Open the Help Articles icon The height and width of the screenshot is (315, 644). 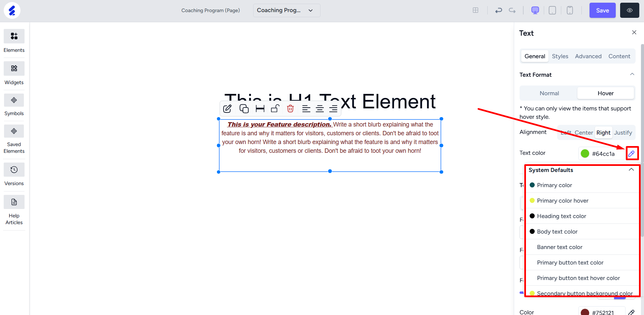pyautogui.click(x=14, y=202)
